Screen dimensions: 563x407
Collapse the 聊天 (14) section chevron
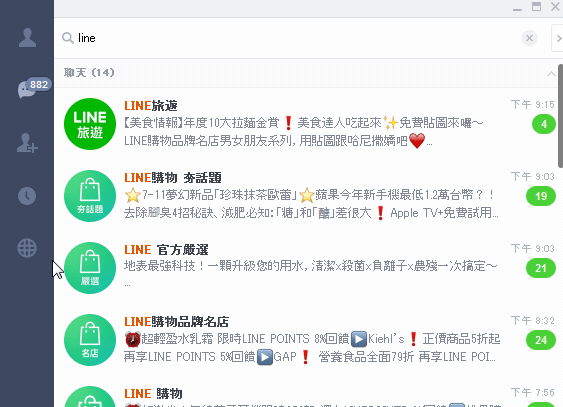point(551,74)
